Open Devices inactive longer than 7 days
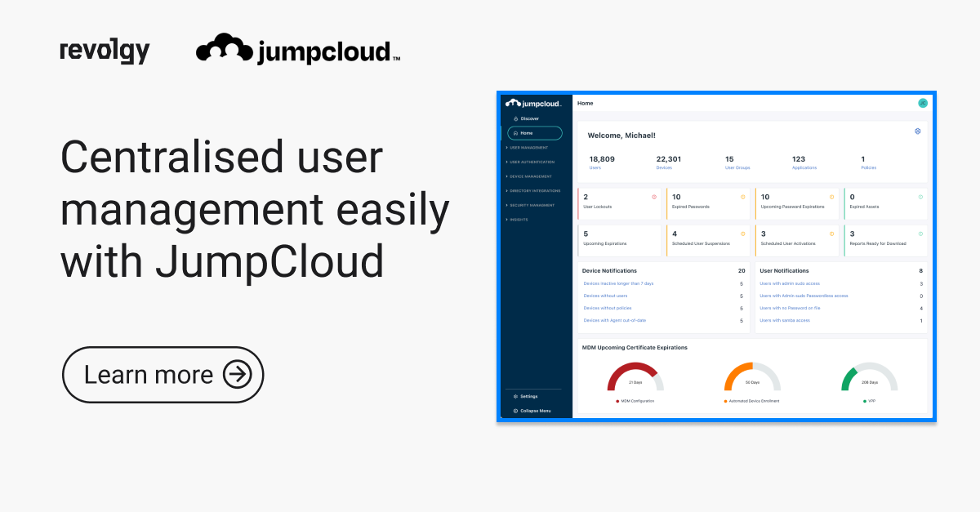This screenshot has height=512, width=980. (618, 283)
